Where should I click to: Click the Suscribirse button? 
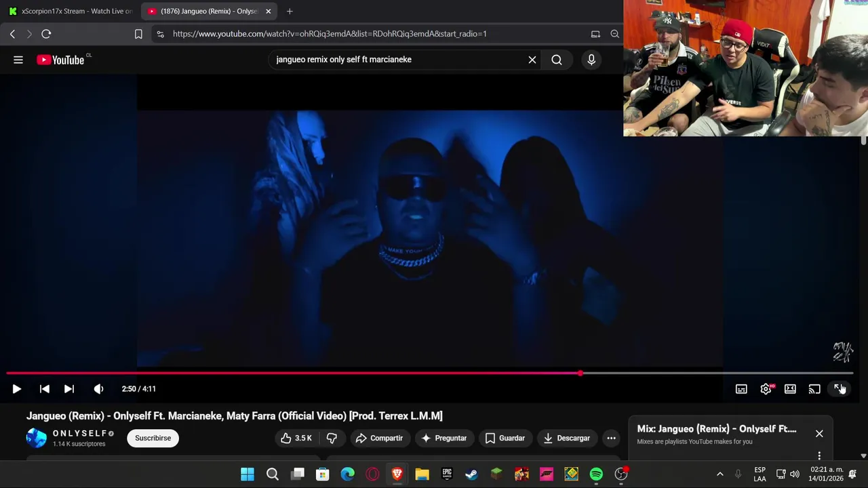coord(153,438)
